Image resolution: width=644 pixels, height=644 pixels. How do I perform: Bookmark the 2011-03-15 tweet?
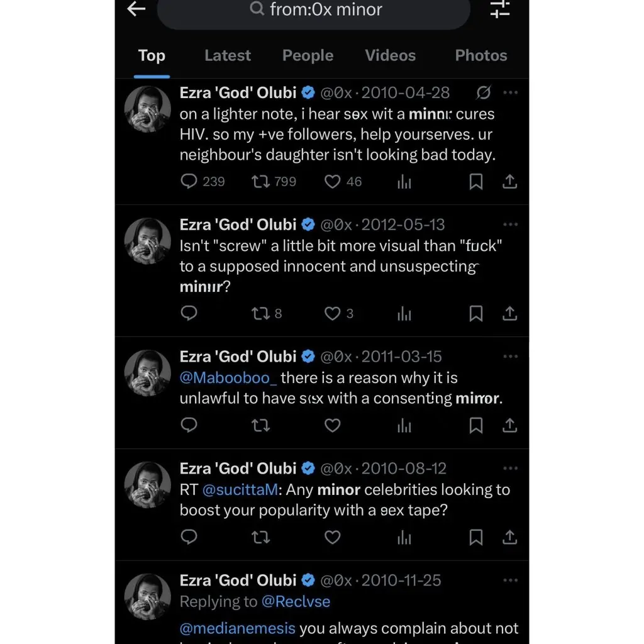(476, 426)
